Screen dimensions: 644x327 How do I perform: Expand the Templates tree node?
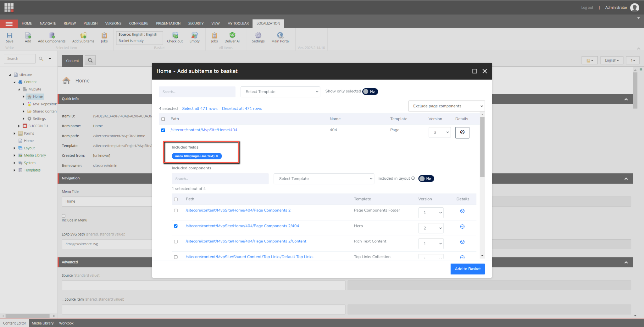(14, 170)
